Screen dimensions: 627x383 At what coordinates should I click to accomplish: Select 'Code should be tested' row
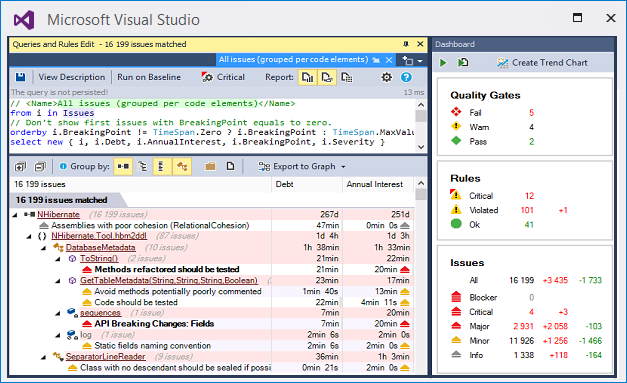(212, 303)
